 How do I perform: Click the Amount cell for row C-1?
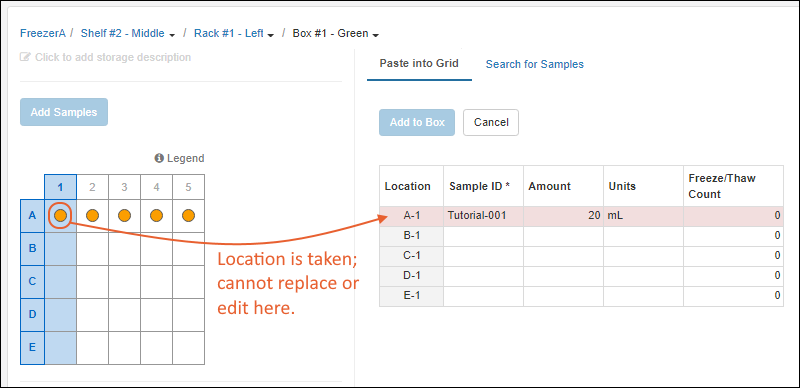563,256
